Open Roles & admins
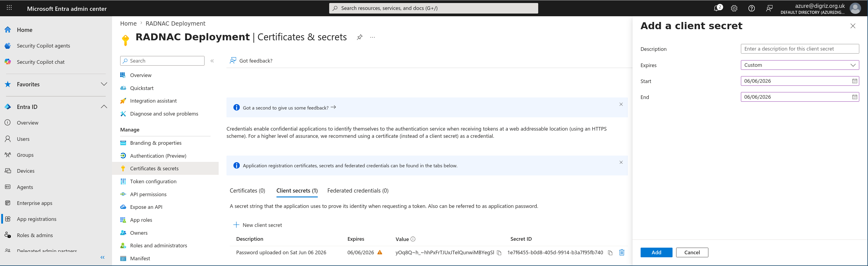The width and height of the screenshot is (868, 266). point(35,235)
